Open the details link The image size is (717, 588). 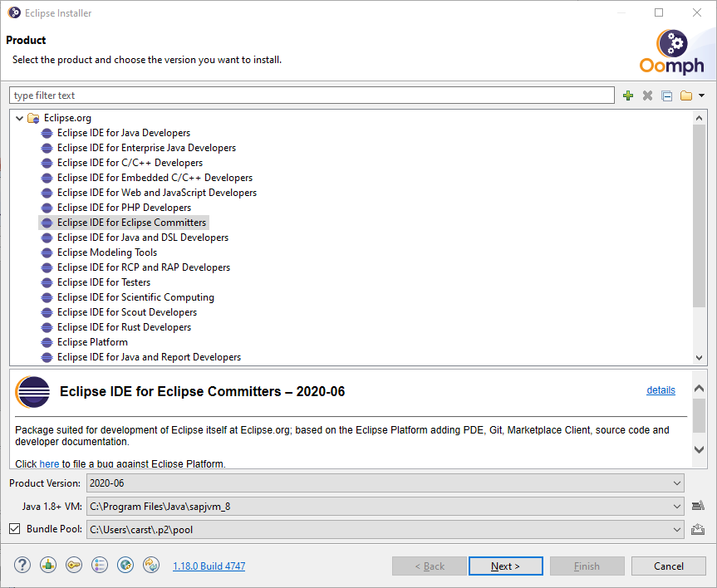pyautogui.click(x=661, y=390)
